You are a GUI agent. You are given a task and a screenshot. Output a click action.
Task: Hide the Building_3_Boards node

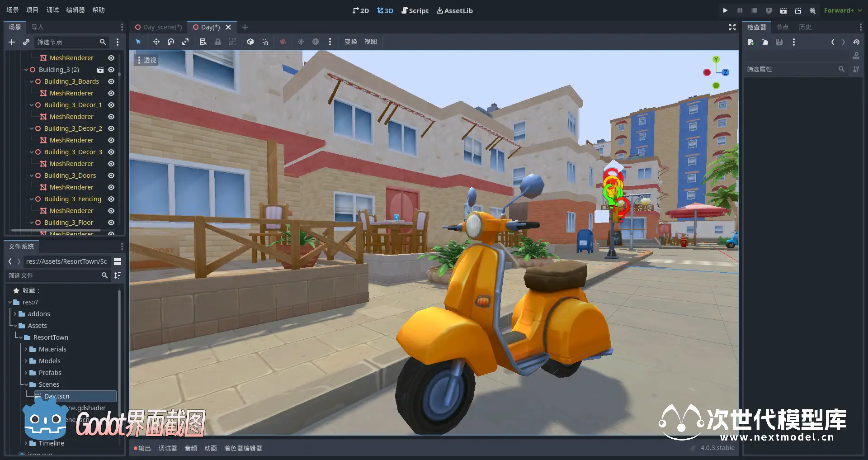pos(111,81)
